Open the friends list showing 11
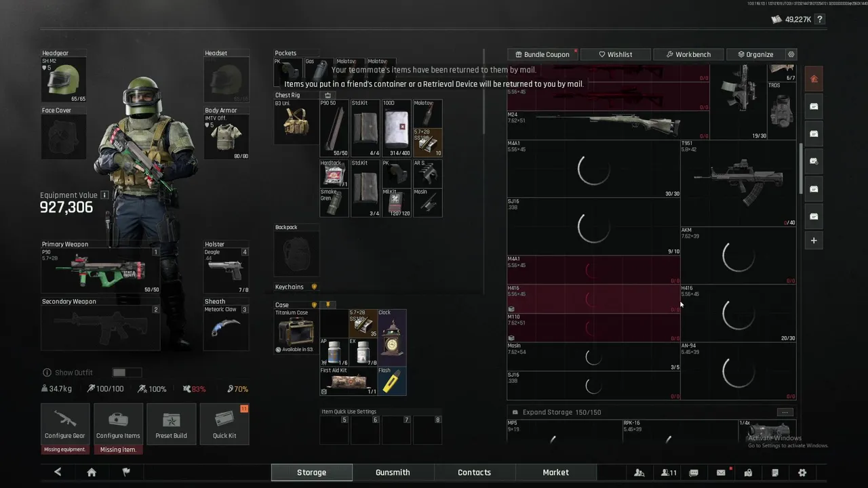 pos(669,472)
